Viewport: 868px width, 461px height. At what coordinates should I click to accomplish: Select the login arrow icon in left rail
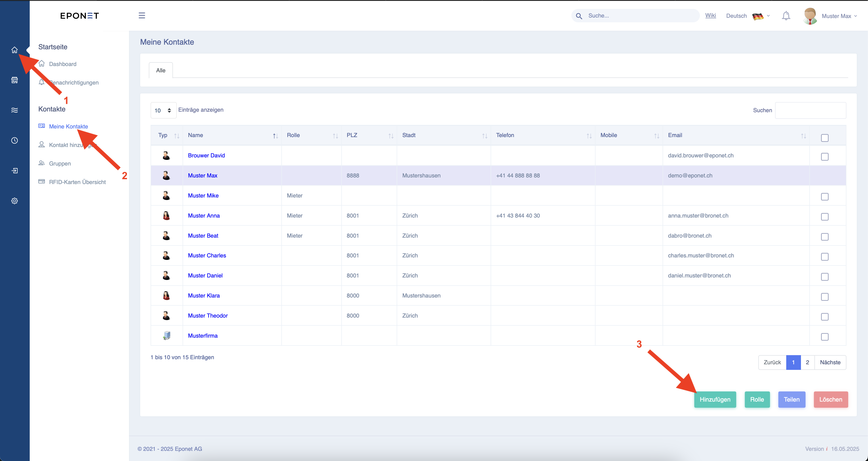point(14,171)
